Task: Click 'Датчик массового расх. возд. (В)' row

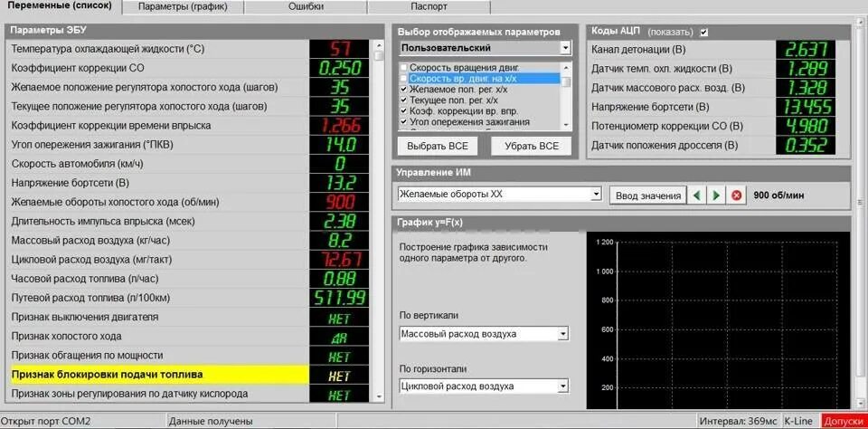Action: [x=712, y=88]
